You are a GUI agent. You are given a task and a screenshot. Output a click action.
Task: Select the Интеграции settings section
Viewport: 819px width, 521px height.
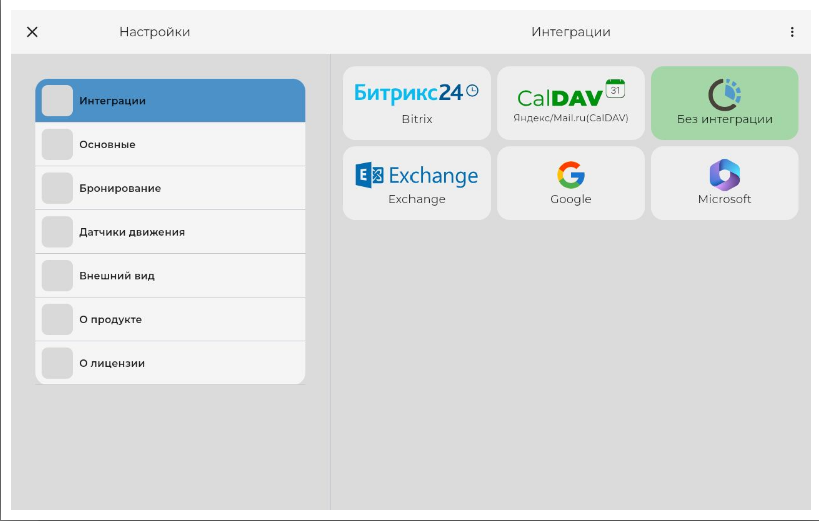tap(170, 100)
